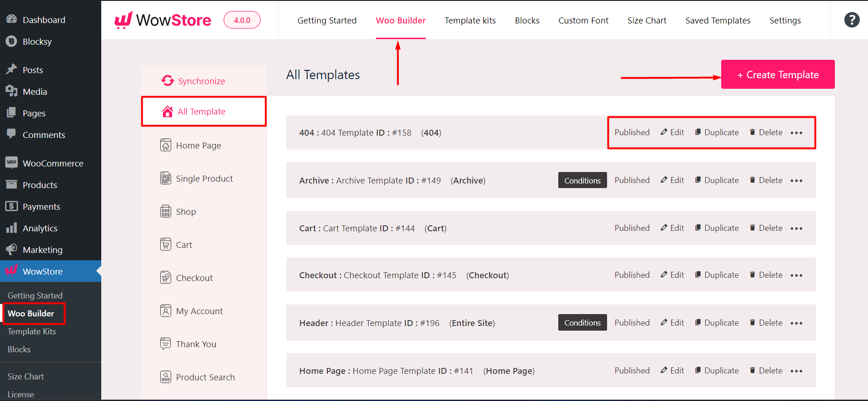Open more options for Header template
The height and width of the screenshot is (401, 868).
pos(796,323)
